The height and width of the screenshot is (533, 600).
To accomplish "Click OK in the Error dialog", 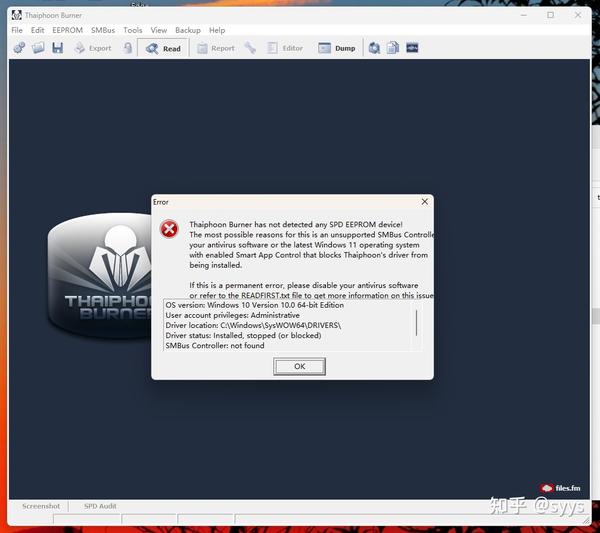I will [300, 367].
